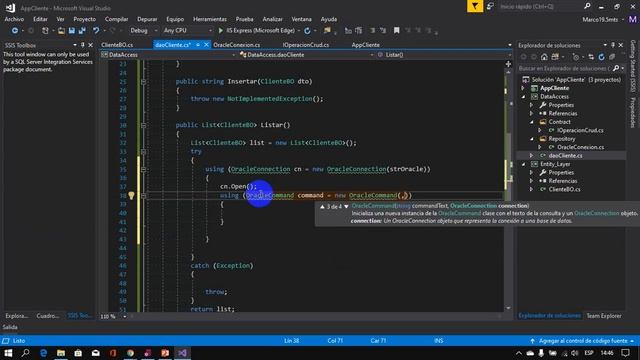
Task: Switch to IOperacionCrud.cs tab
Action: coord(306,45)
